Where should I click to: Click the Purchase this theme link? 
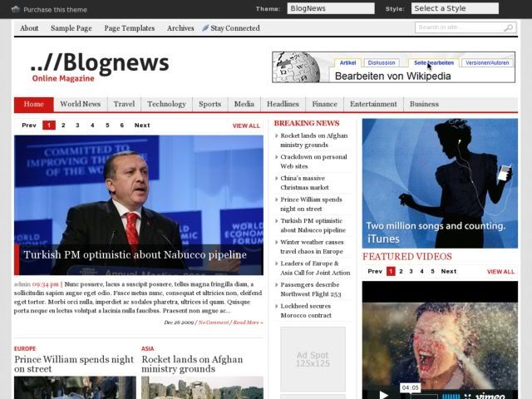(x=55, y=9)
